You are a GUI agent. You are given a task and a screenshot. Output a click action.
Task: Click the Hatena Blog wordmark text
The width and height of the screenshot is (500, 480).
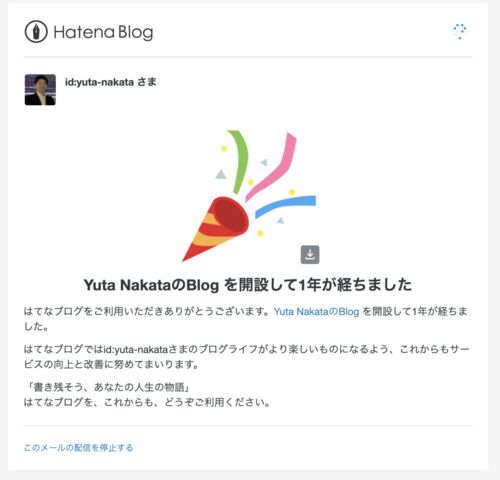click(103, 32)
